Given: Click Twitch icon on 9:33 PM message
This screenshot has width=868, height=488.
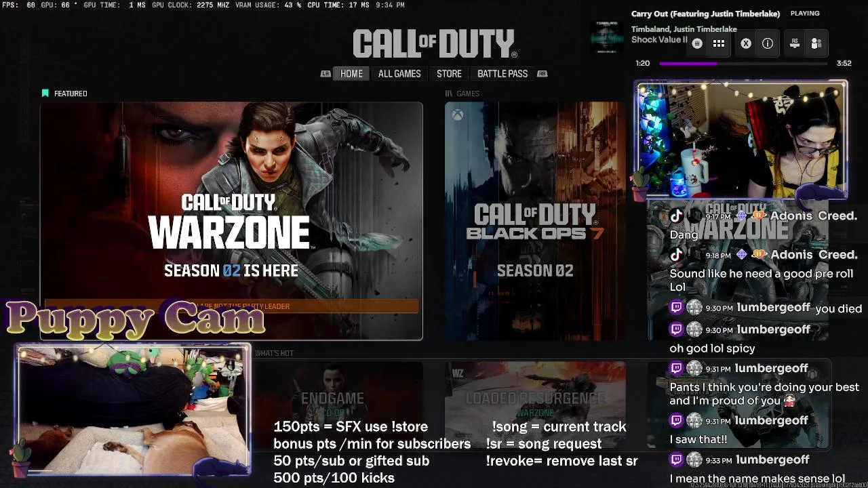Looking at the screenshot, I should coord(676,460).
